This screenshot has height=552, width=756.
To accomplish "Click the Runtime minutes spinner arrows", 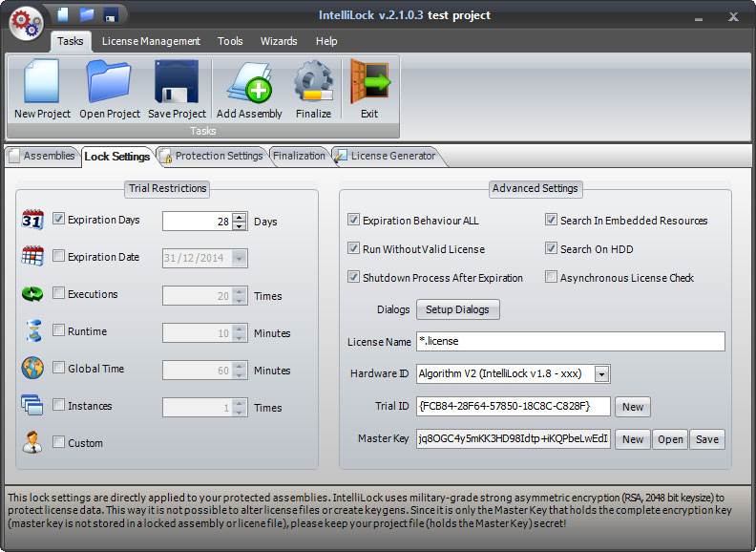I will coord(240,333).
